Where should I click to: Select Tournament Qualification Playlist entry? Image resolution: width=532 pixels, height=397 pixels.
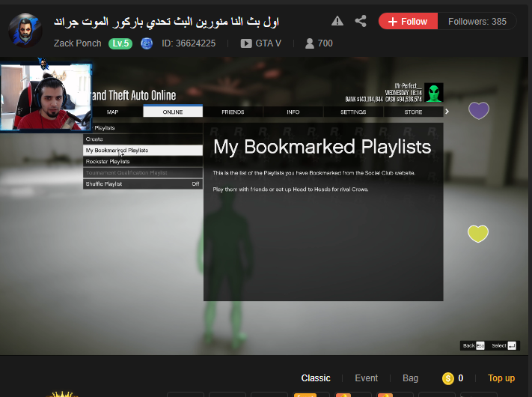(x=143, y=172)
